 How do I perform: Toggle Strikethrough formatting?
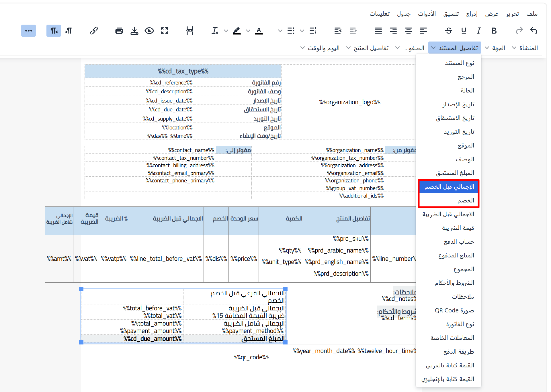click(449, 31)
